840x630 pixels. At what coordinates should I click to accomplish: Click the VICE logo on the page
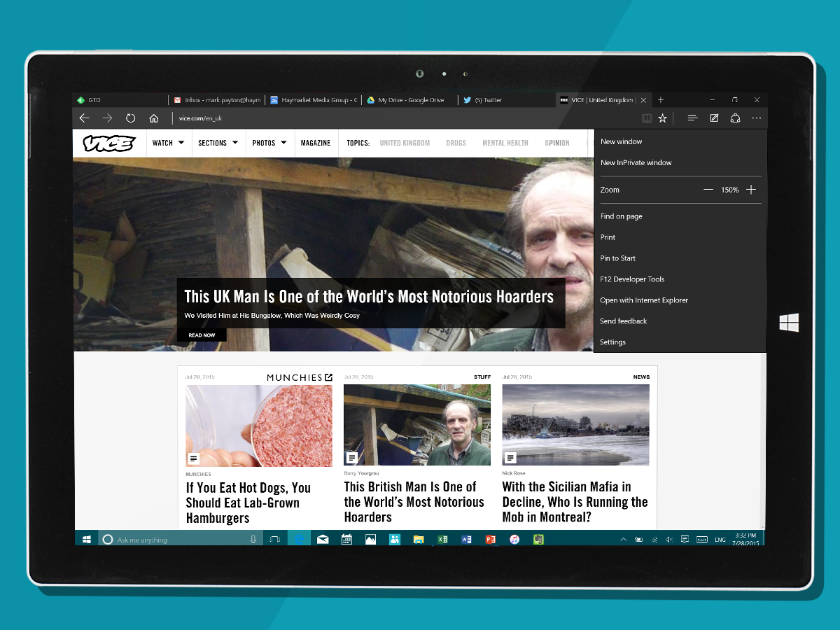[108, 143]
